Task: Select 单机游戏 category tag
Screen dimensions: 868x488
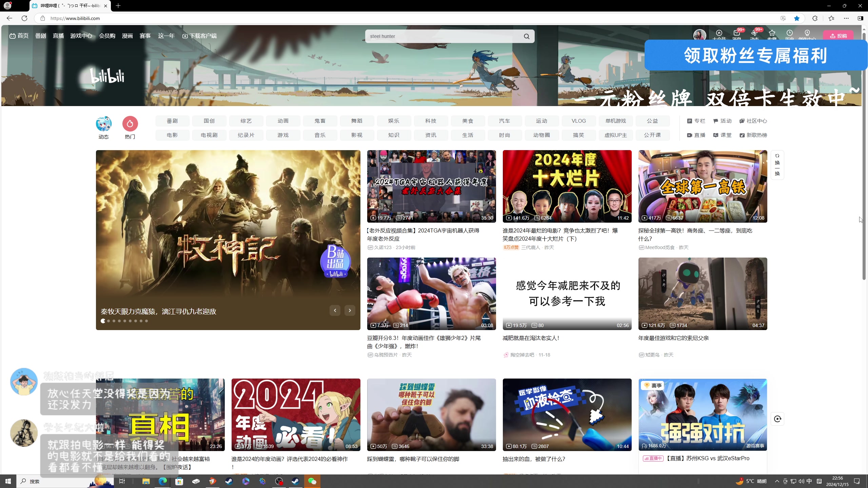Action: 616,121
